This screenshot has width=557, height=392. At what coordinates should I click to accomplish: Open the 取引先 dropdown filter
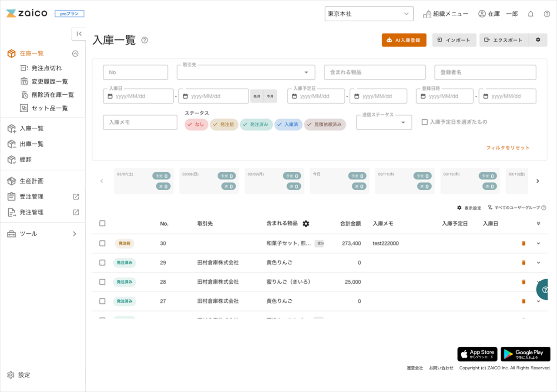coord(245,72)
